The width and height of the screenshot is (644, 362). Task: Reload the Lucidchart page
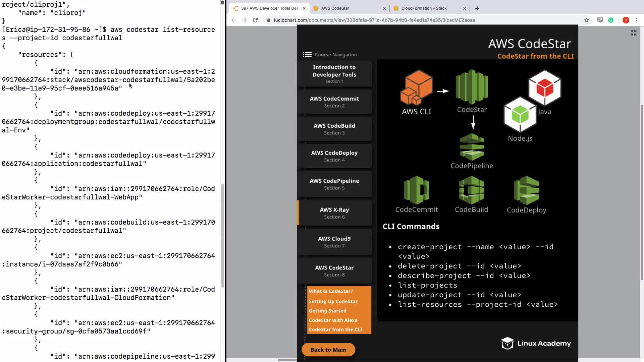click(255, 20)
